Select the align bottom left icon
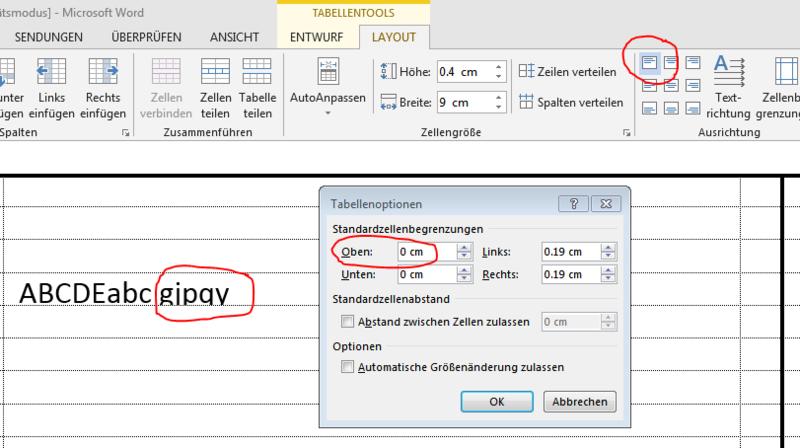Viewport: 800px width, 448px height. click(x=649, y=108)
